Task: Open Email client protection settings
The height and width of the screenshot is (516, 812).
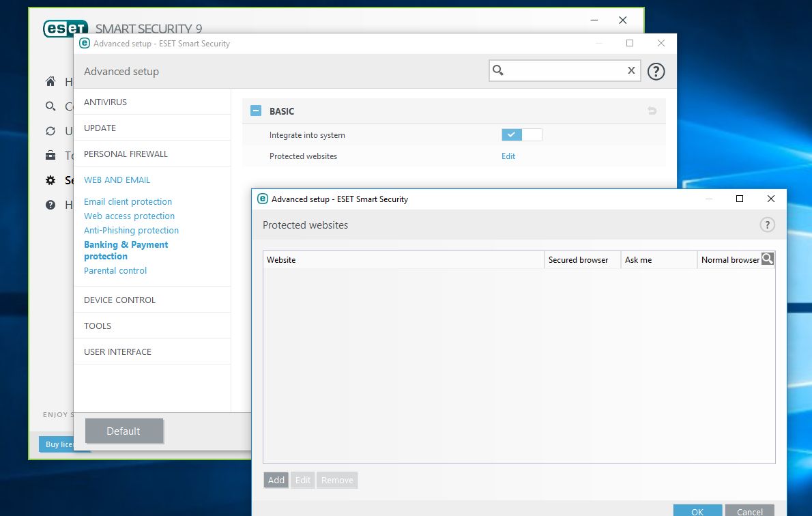Action: tap(128, 201)
